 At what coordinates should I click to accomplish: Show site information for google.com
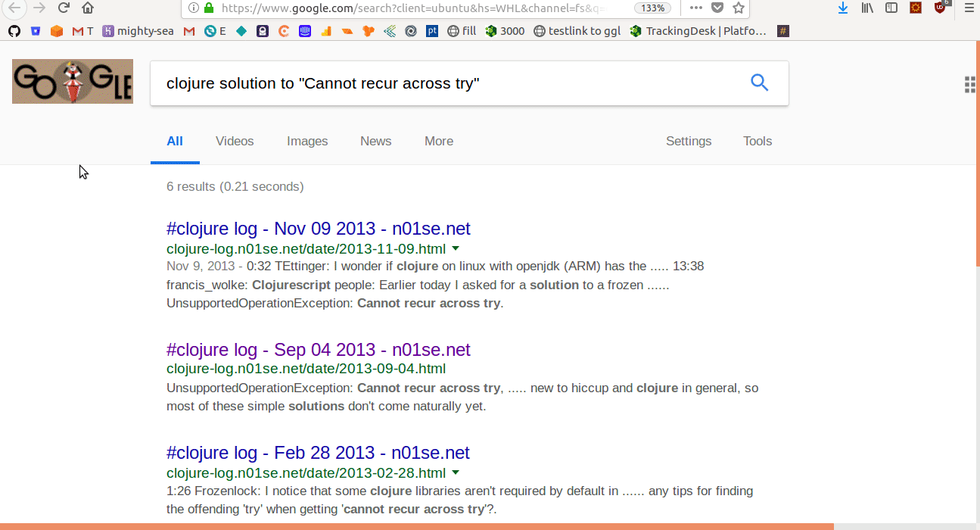coord(194,8)
